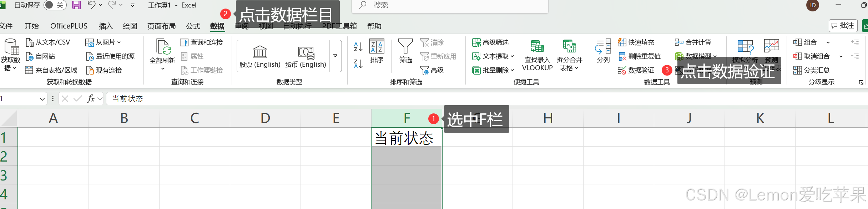This screenshot has width=868, height=209.
Task: Switch to the 绘图 ribbon tab
Action: (130, 26)
